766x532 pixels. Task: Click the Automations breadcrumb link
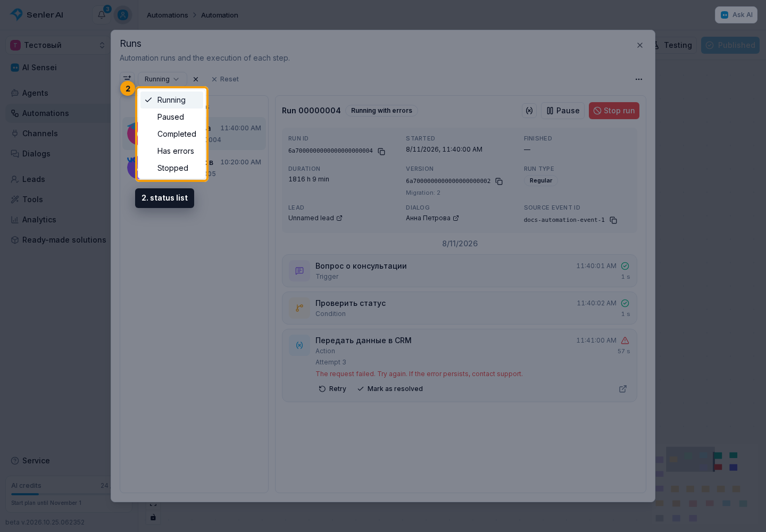168,15
